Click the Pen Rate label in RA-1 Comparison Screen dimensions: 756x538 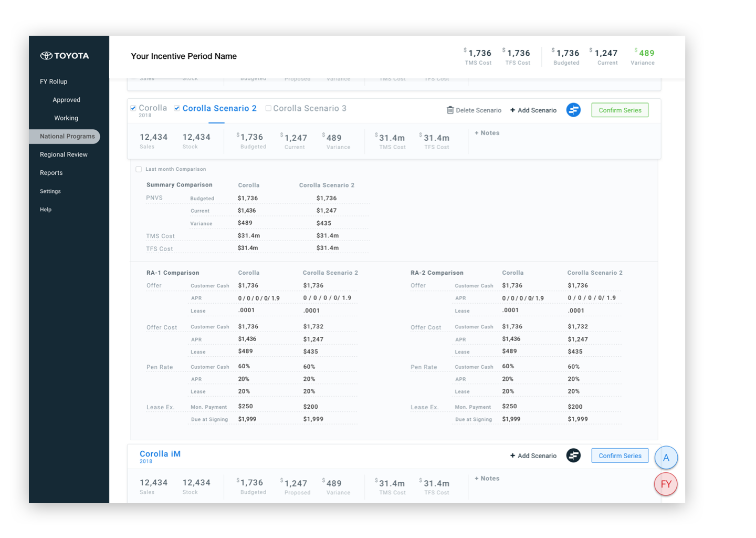point(160,367)
